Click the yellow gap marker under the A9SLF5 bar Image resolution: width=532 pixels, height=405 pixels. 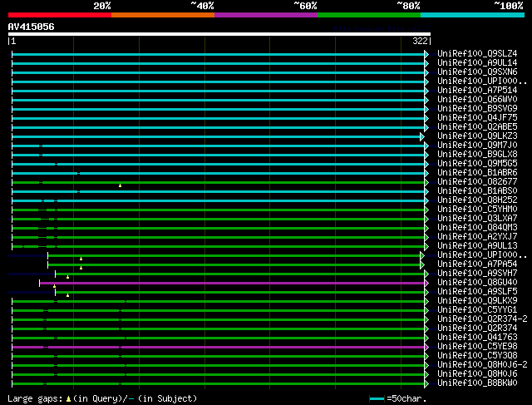67,296
